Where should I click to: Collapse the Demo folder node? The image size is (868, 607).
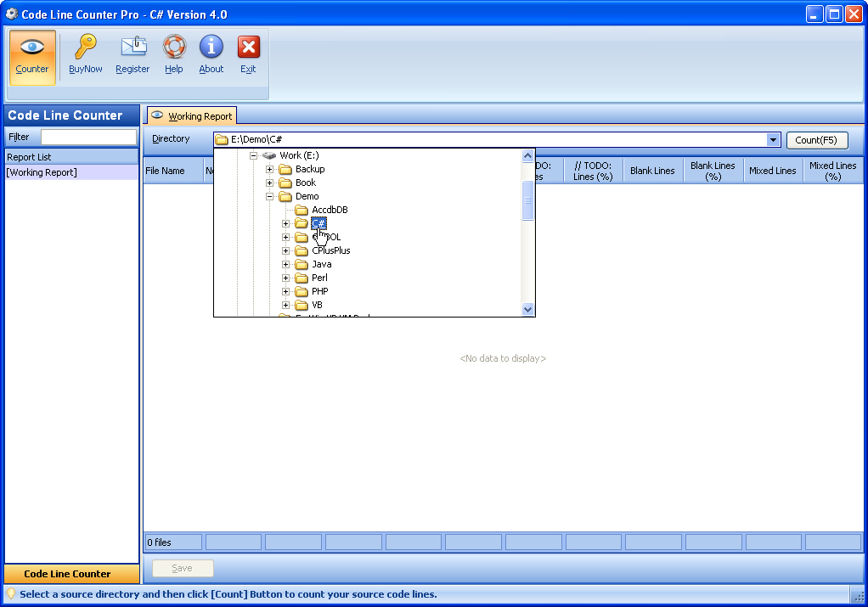pos(269,196)
